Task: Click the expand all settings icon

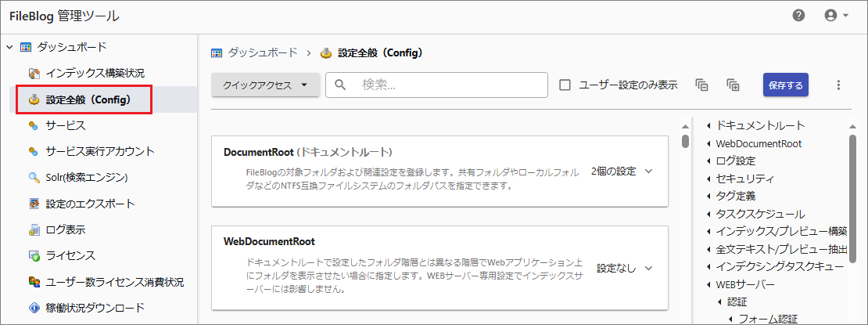Action: [x=733, y=85]
